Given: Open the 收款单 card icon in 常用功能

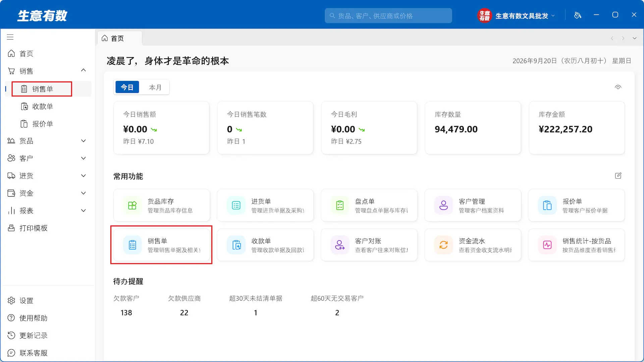Looking at the screenshot, I should [236, 245].
